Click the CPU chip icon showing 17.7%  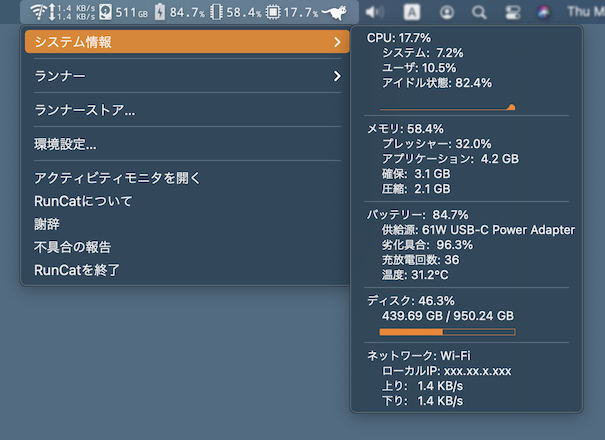[273, 13]
